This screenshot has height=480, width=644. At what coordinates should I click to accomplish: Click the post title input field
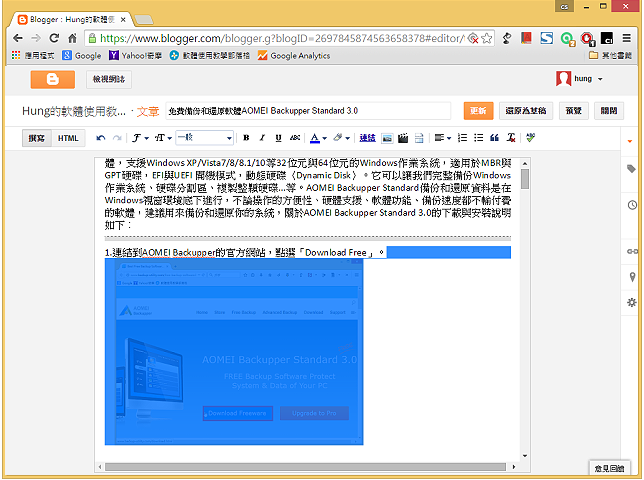coord(308,111)
